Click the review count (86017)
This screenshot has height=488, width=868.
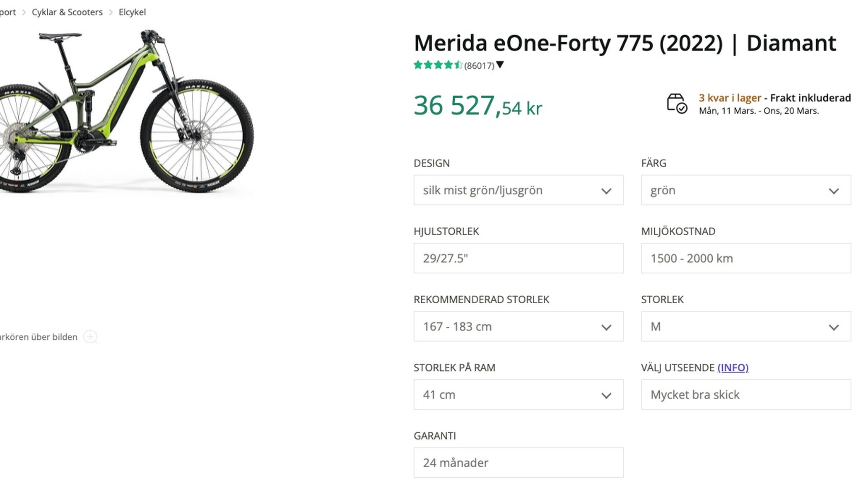click(479, 65)
